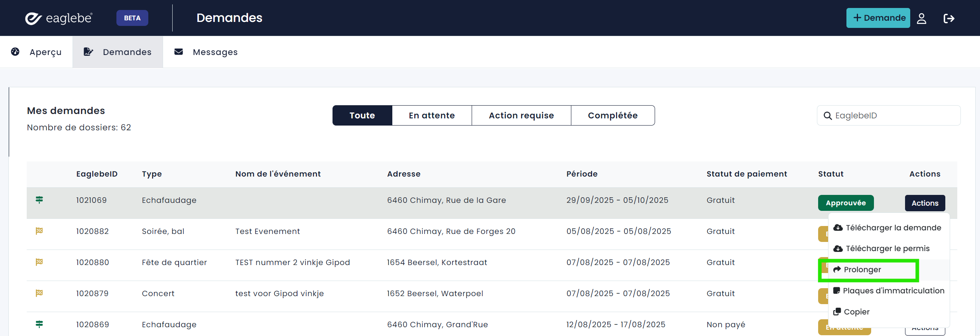Click the Statut de paiement column header
980x336 pixels.
(747, 174)
